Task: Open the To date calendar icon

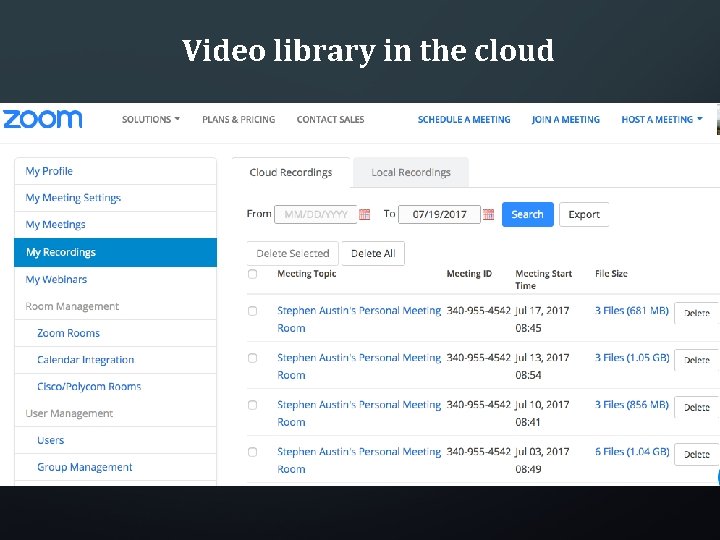Action: [x=489, y=214]
